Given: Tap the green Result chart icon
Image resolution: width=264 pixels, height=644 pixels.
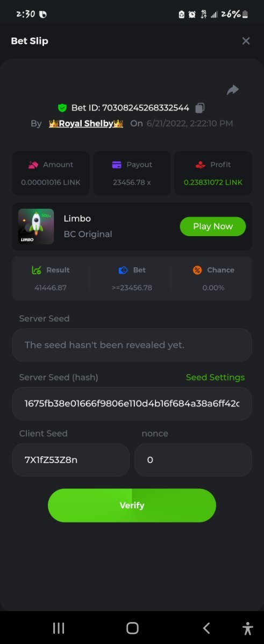Looking at the screenshot, I should click(37, 270).
